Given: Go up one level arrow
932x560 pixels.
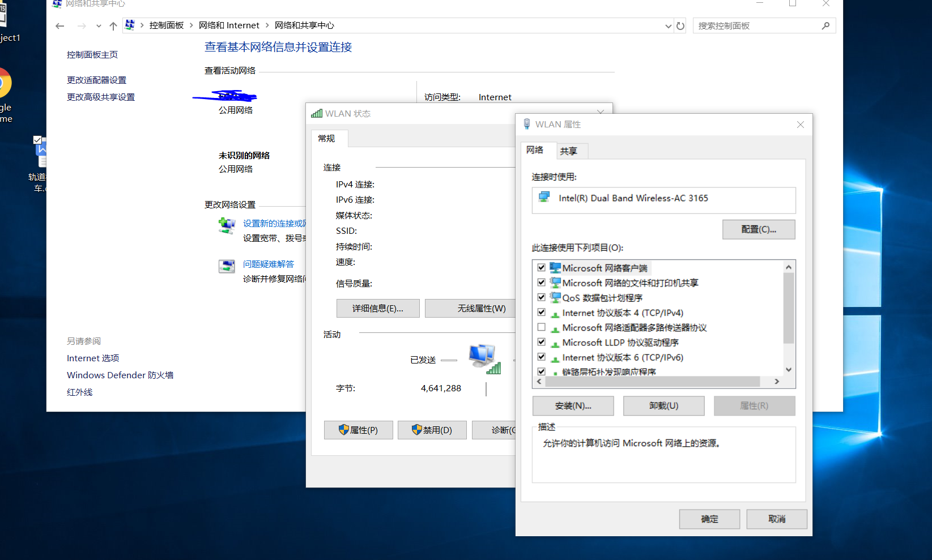Looking at the screenshot, I should pyautogui.click(x=113, y=26).
